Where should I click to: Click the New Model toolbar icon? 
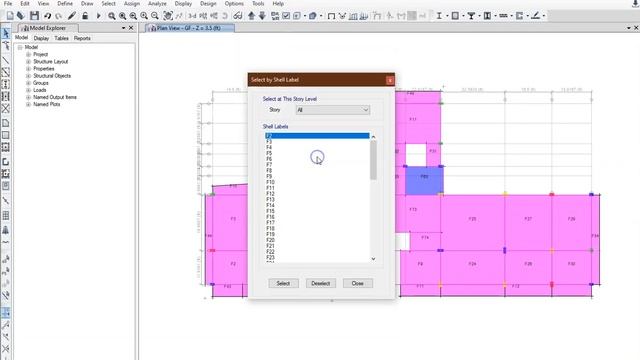(10, 16)
